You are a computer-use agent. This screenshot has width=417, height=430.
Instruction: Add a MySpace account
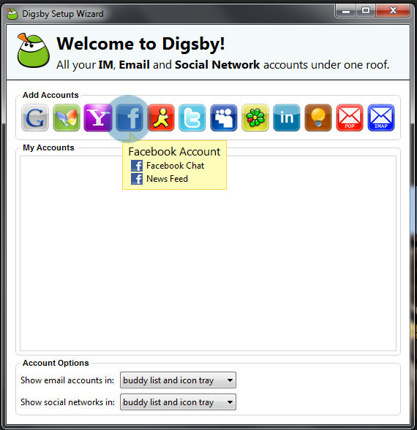224,118
